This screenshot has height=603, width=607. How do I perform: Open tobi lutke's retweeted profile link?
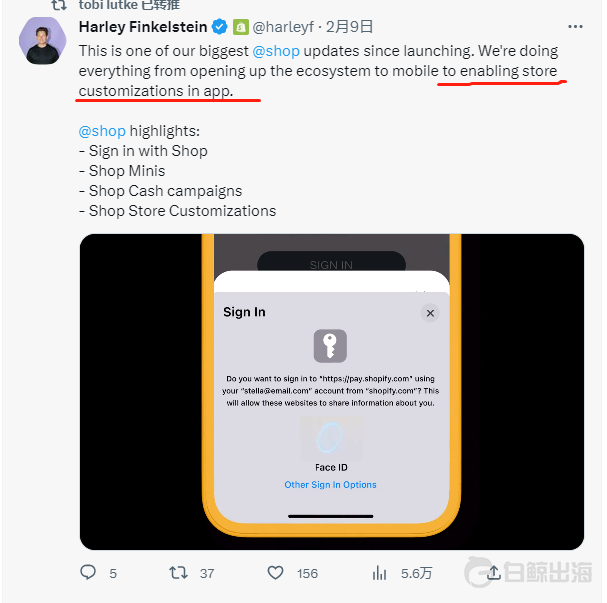tap(106, 5)
